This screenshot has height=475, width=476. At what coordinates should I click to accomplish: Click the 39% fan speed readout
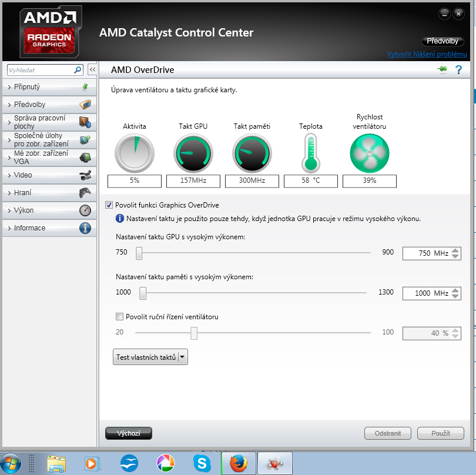370,180
